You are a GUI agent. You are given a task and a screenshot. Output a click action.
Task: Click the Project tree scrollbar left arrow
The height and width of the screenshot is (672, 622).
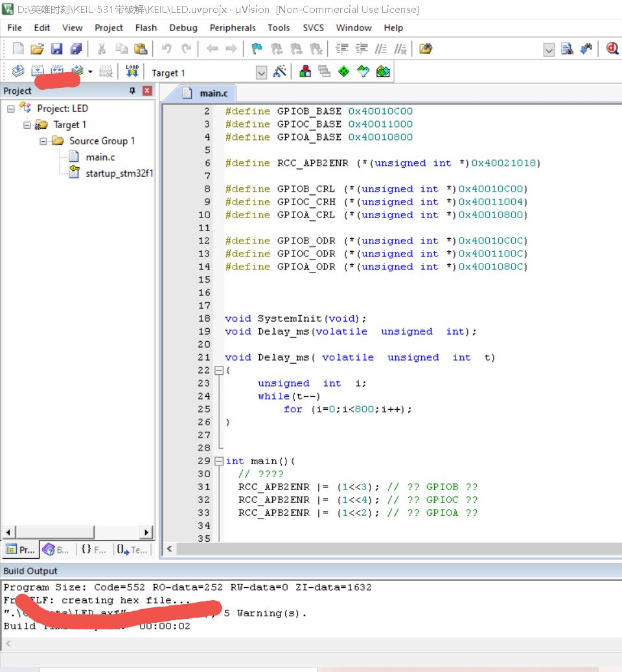[x=8, y=532]
